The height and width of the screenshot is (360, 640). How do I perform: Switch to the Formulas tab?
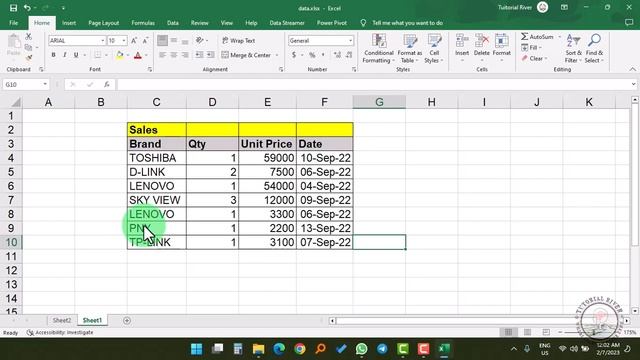143,23
